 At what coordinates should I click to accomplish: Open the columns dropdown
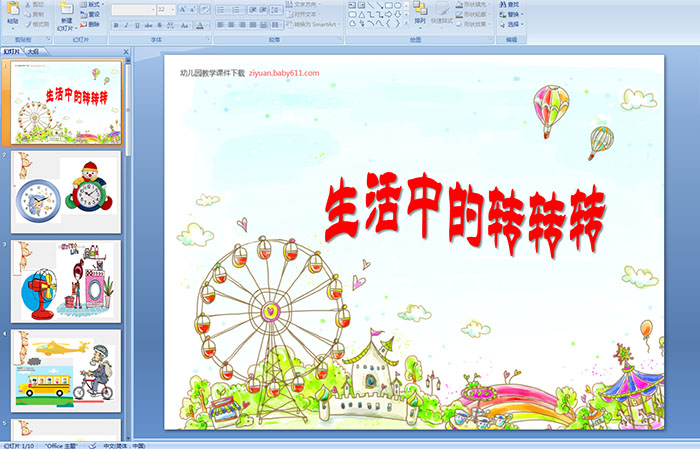[277, 25]
